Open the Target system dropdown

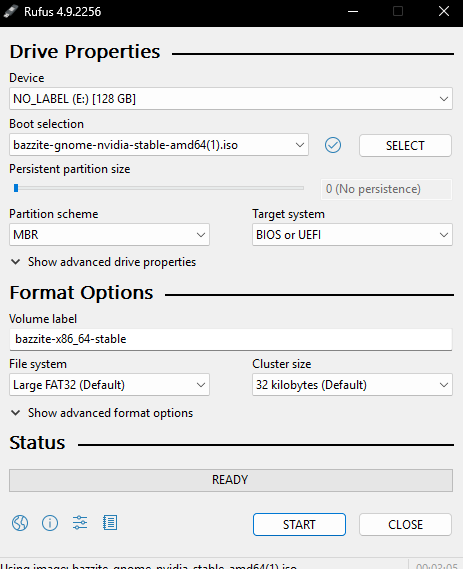(x=352, y=235)
